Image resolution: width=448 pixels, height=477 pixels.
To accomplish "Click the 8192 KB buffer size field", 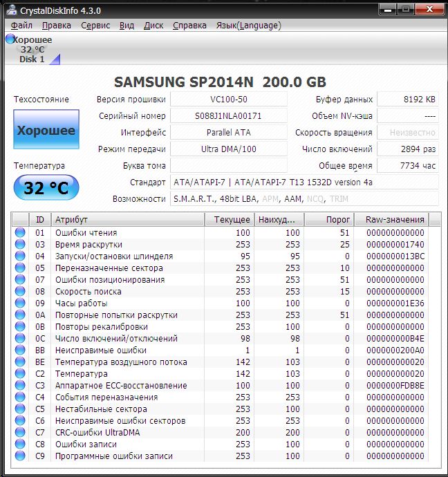I will click(407, 99).
